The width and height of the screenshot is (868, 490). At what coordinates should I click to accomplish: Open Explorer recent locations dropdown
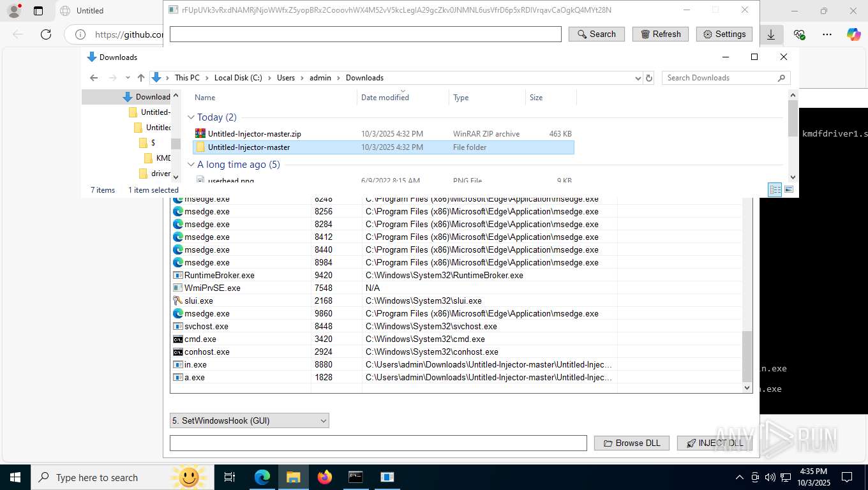coord(128,78)
